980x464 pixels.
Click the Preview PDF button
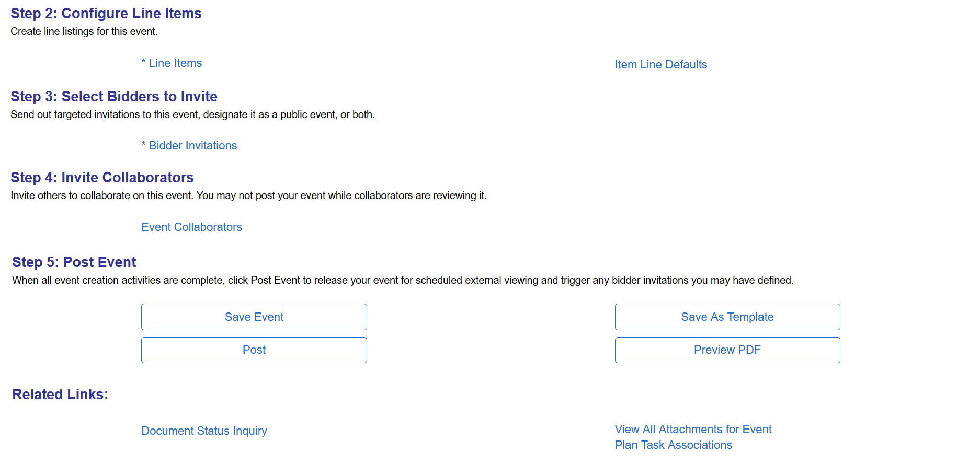[x=727, y=350]
